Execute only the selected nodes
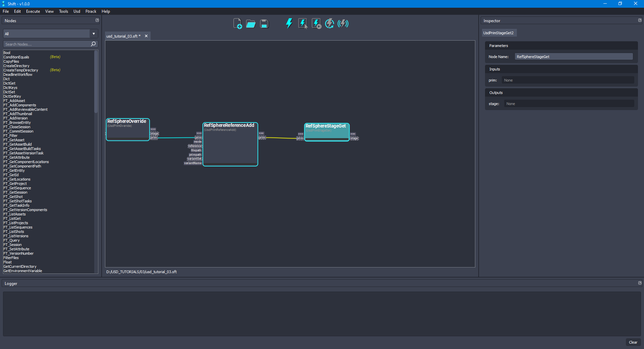 303,23
